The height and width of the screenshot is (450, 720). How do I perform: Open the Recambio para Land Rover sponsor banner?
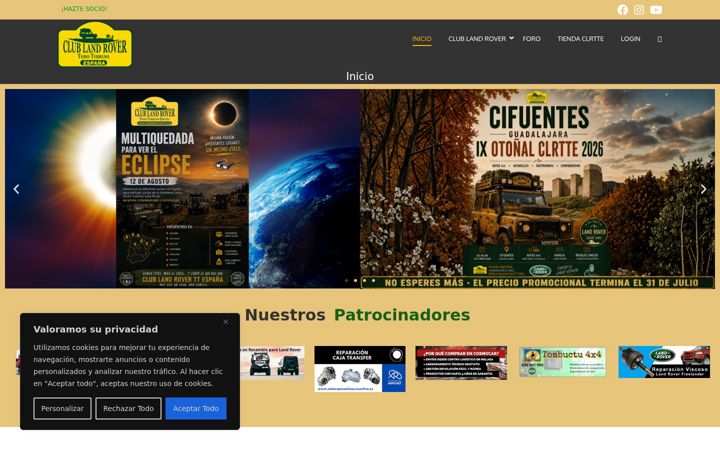[x=272, y=362]
